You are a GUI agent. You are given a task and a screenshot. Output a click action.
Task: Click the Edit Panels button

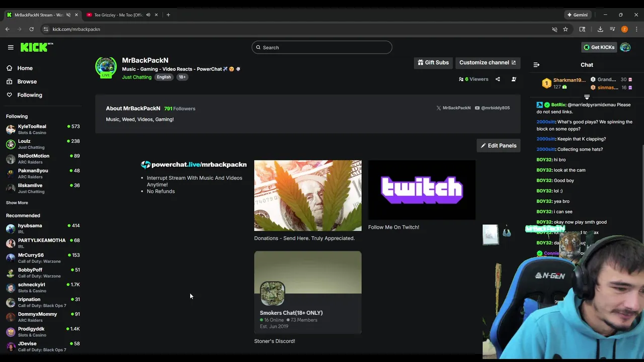click(x=498, y=146)
